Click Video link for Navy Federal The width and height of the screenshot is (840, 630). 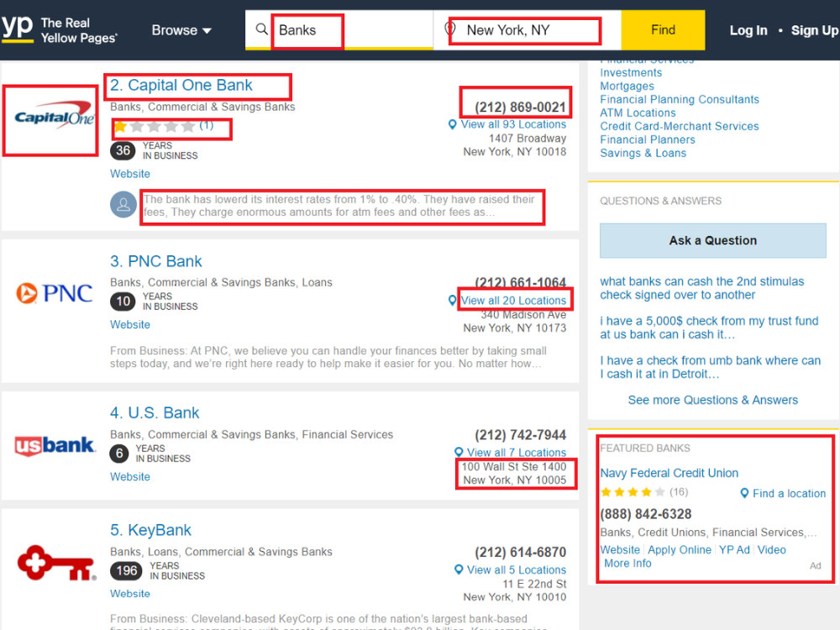coord(771,549)
